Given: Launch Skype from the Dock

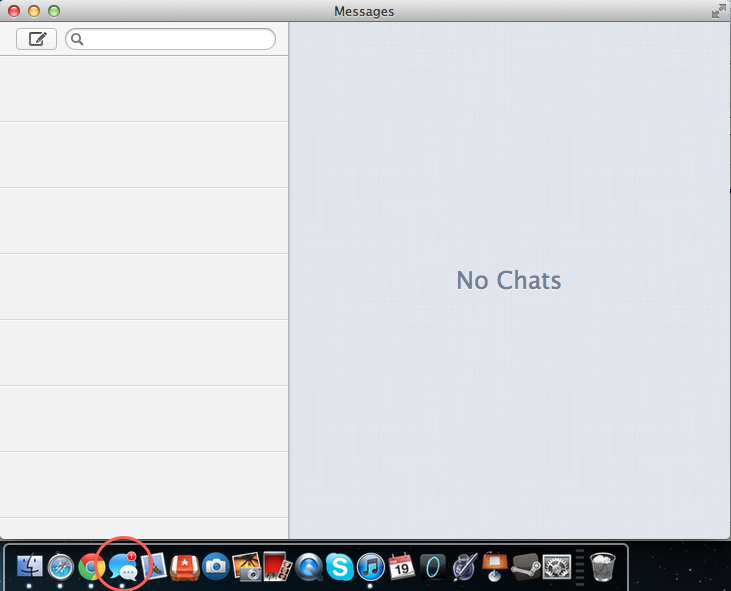Looking at the screenshot, I should 339,567.
